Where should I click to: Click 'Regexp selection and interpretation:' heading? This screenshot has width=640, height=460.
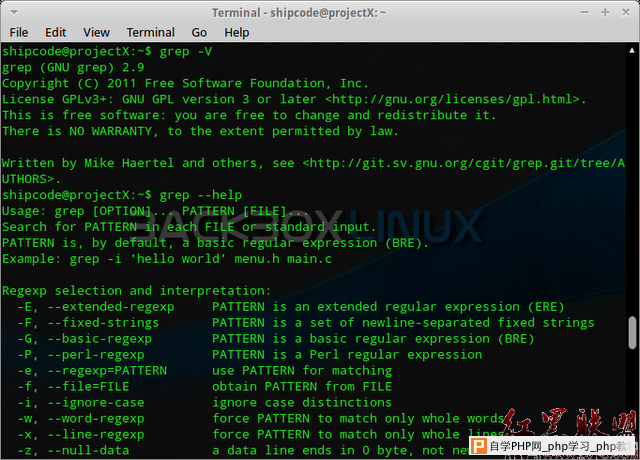pos(137,291)
